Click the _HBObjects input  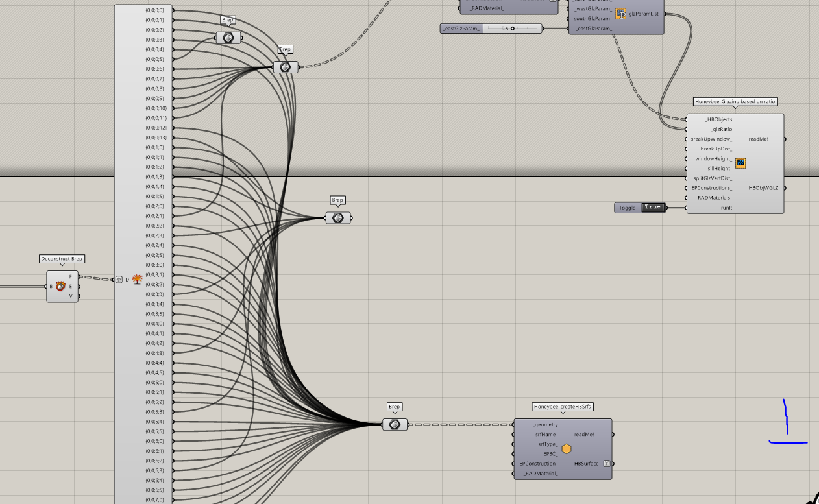[x=718, y=119]
